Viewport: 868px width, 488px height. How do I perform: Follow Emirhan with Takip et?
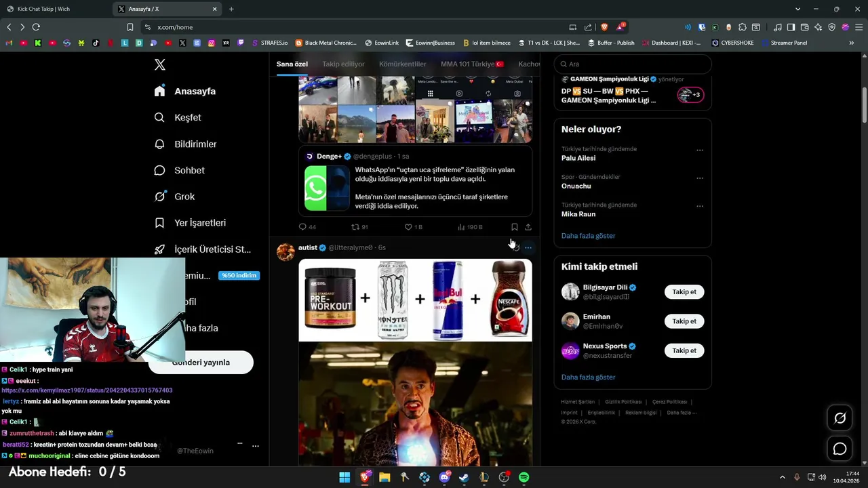684,321
